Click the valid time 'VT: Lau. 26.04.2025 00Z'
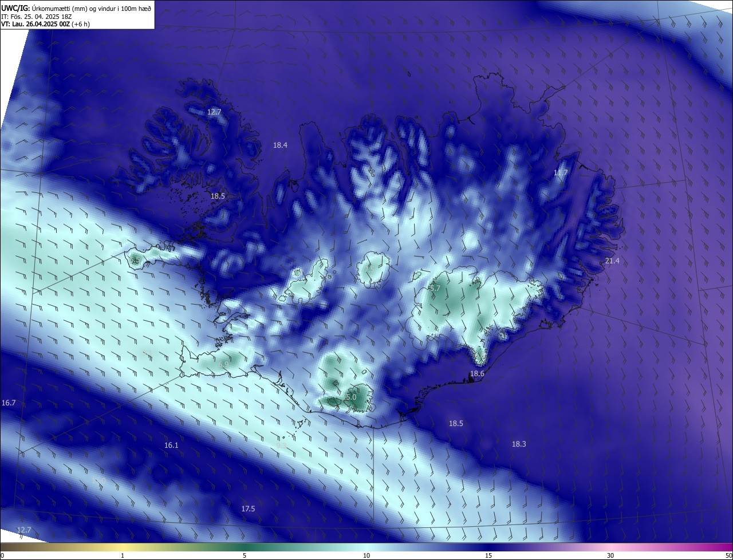The image size is (733, 560). click(x=36, y=24)
